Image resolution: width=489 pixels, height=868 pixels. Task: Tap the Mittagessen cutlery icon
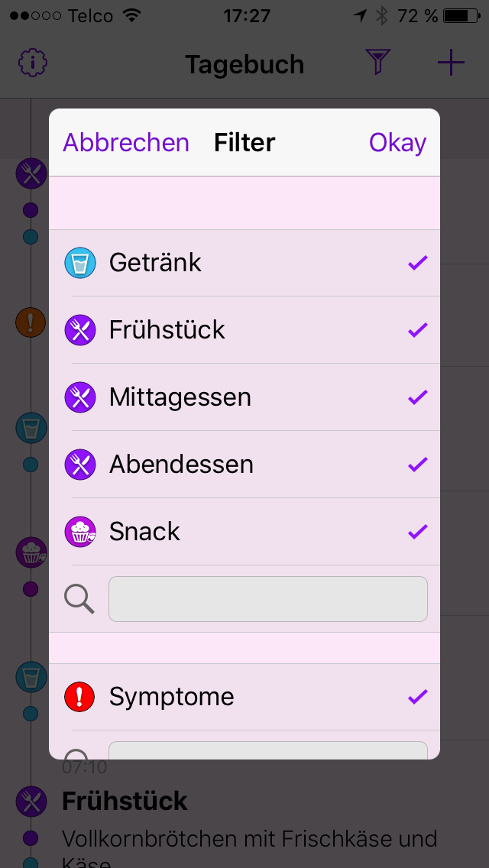[x=80, y=397]
